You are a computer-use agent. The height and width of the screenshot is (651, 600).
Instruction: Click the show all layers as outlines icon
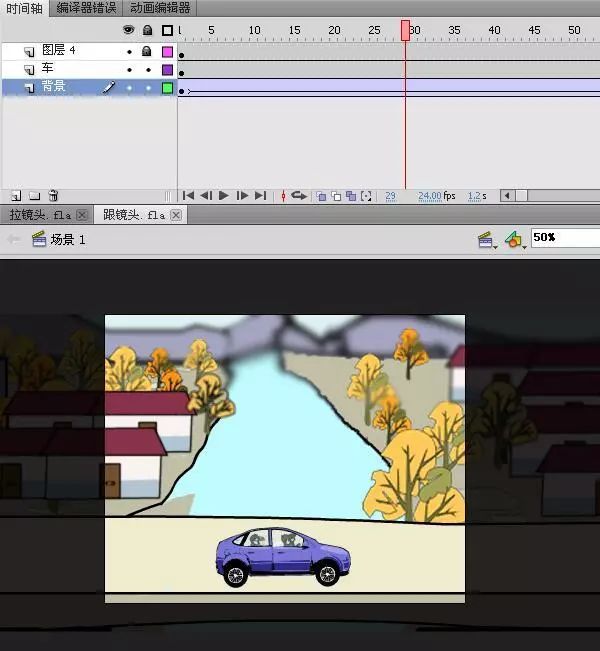pos(167,30)
